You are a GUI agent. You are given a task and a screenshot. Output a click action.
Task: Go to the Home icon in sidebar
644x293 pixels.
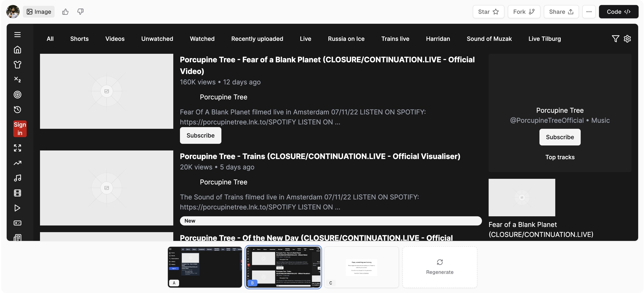click(x=17, y=50)
